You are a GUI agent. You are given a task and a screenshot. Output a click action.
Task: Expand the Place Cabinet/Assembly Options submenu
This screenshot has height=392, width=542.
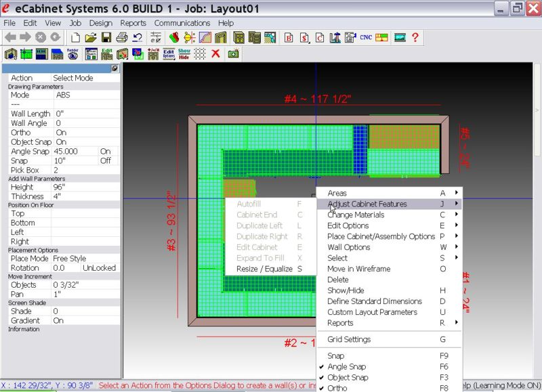(390, 236)
